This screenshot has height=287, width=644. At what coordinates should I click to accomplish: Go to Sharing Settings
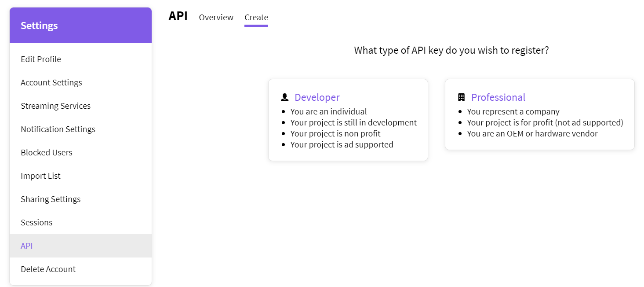point(51,199)
